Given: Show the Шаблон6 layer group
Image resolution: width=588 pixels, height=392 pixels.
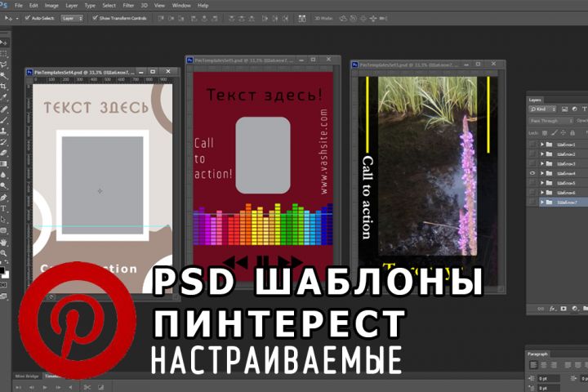Looking at the screenshot, I should pos(532,193).
